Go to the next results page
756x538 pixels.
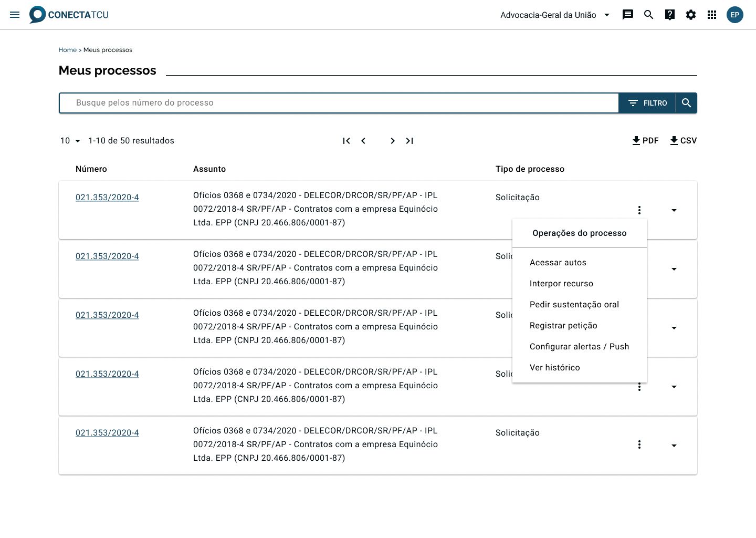tap(393, 141)
